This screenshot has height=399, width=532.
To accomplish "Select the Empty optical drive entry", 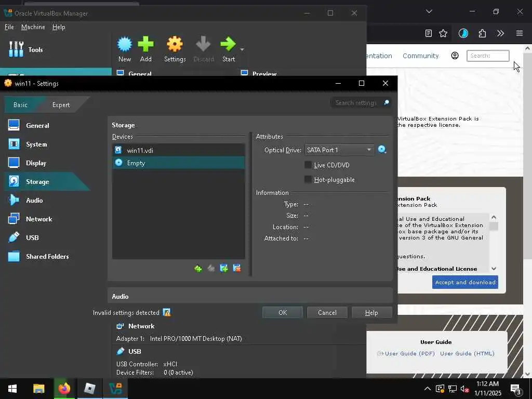I will coord(179,163).
